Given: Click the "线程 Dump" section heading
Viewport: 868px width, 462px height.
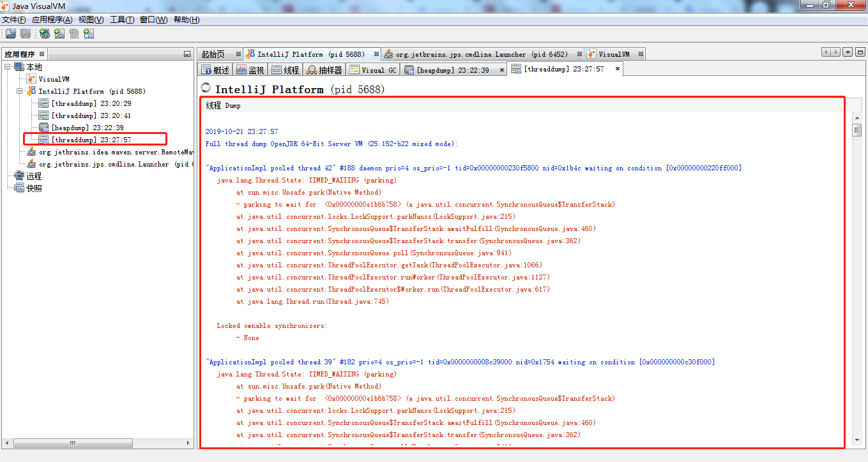Looking at the screenshot, I should (223, 105).
